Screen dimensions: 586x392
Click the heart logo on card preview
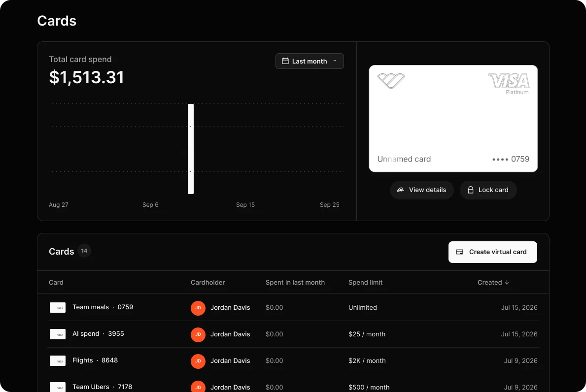click(x=391, y=81)
